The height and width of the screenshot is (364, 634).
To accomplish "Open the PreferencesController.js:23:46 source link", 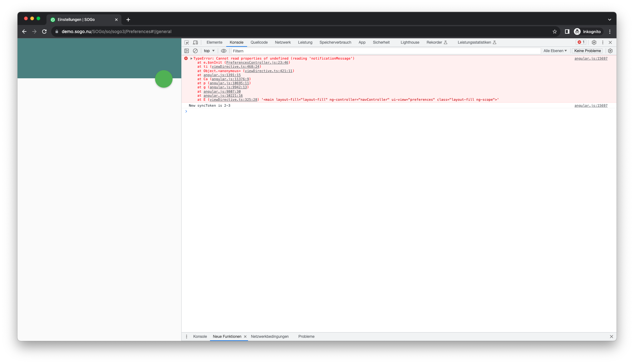I will click(257, 63).
